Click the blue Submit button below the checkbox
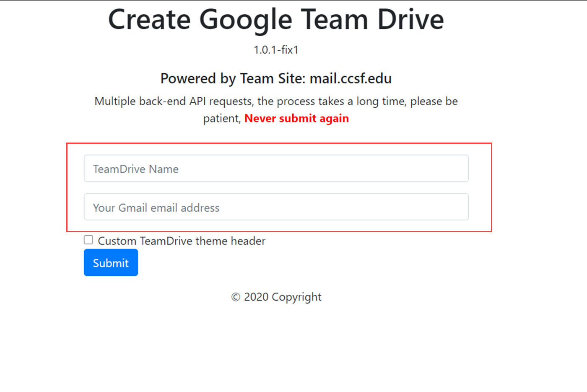 click(111, 262)
